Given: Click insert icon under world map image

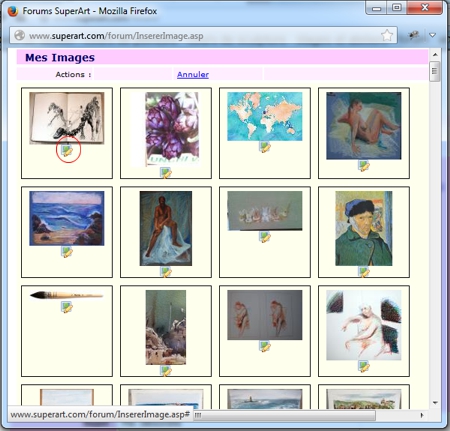Looking at the screenshot, I should point(265,147).
